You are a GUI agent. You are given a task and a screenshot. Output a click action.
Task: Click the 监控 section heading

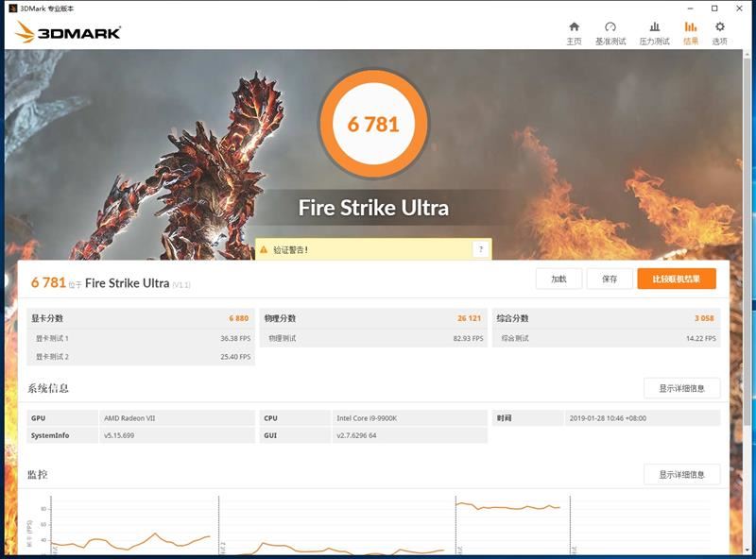tap(37, 475)
